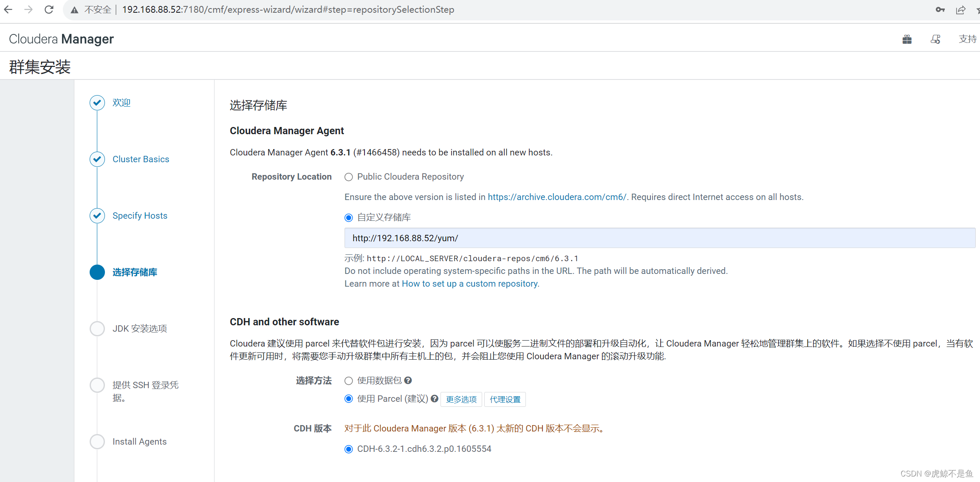Select CDH-6.3.2-1.cdh6.3.2.p0.1605554 version
The image size is (980, 482).
pos(349,449)
